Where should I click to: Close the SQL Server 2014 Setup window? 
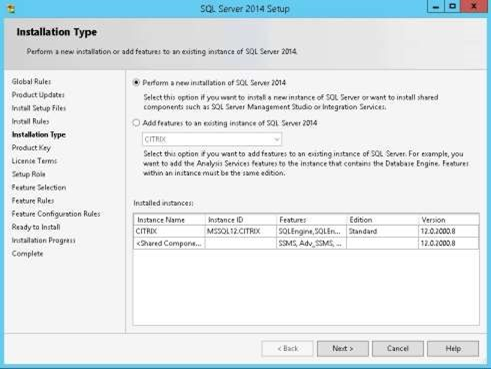[474, 7]
